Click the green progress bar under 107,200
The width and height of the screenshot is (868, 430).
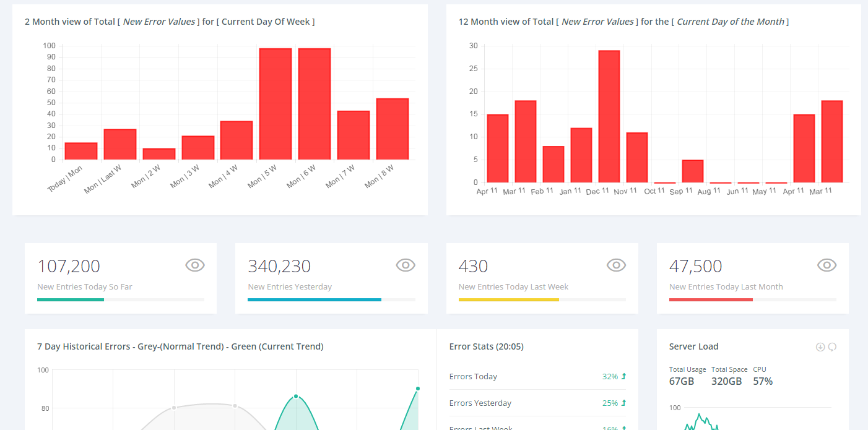point(71,300)
